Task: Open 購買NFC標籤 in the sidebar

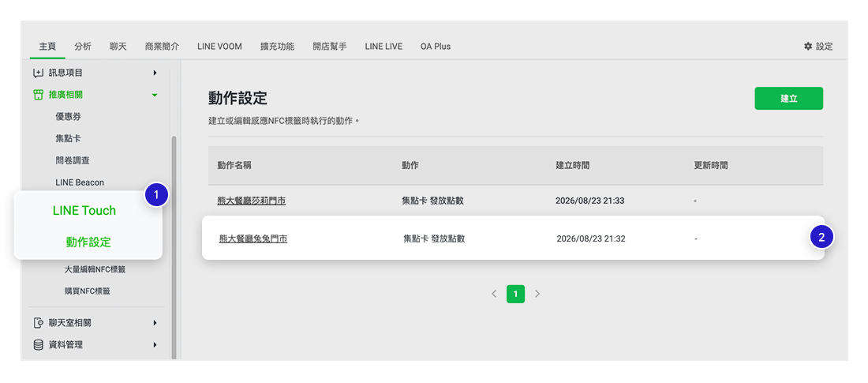Action: 87,291
